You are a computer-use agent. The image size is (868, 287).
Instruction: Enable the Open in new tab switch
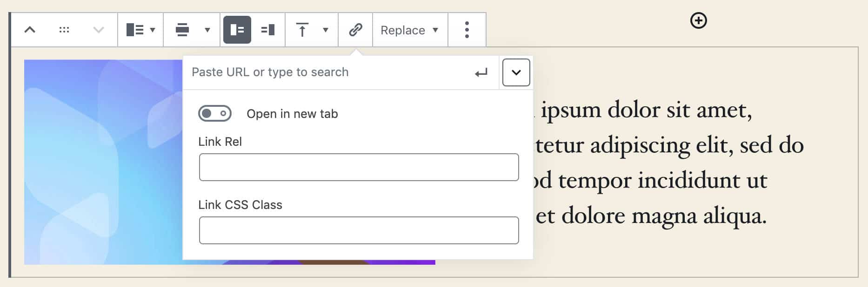(215, 114)
